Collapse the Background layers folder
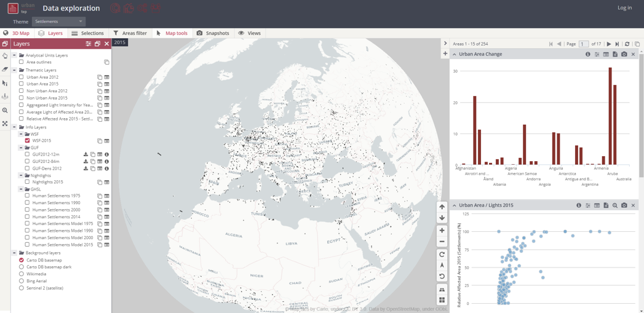Viewport: 644px width, 313px height. pyautogui.click(x=14, y=253)
